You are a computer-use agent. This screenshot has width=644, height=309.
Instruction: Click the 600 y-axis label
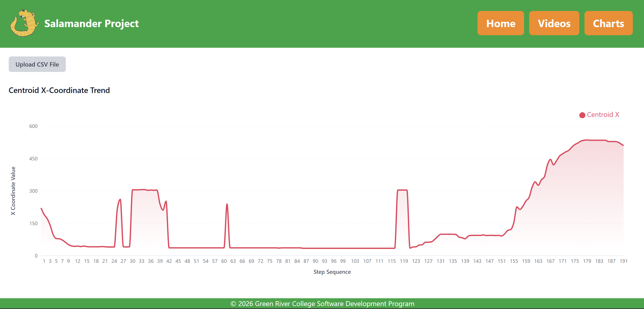[x=33, y=126]
